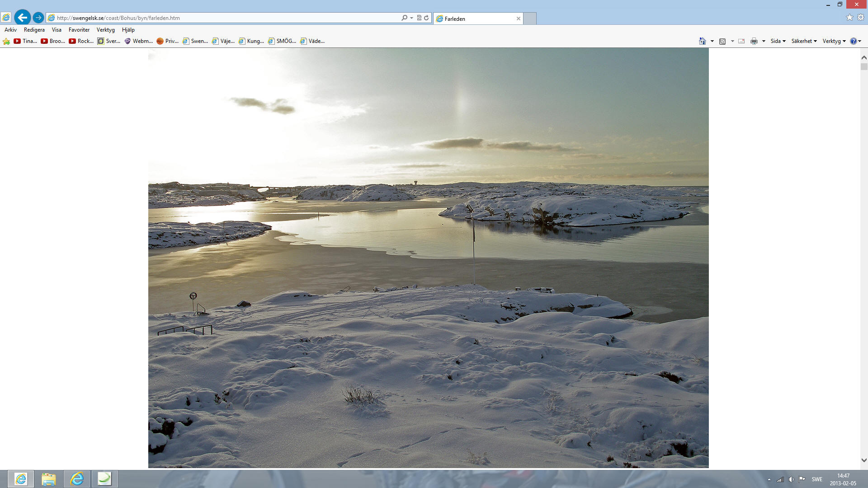Click the Add to favorites bar star icon

[x=6, y=41]
